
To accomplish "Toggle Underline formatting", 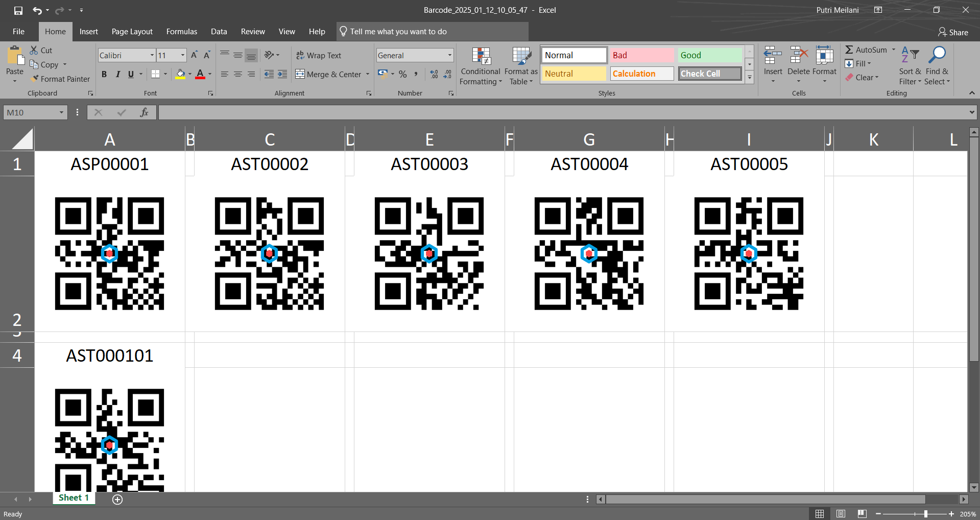I will coord(131,74).
